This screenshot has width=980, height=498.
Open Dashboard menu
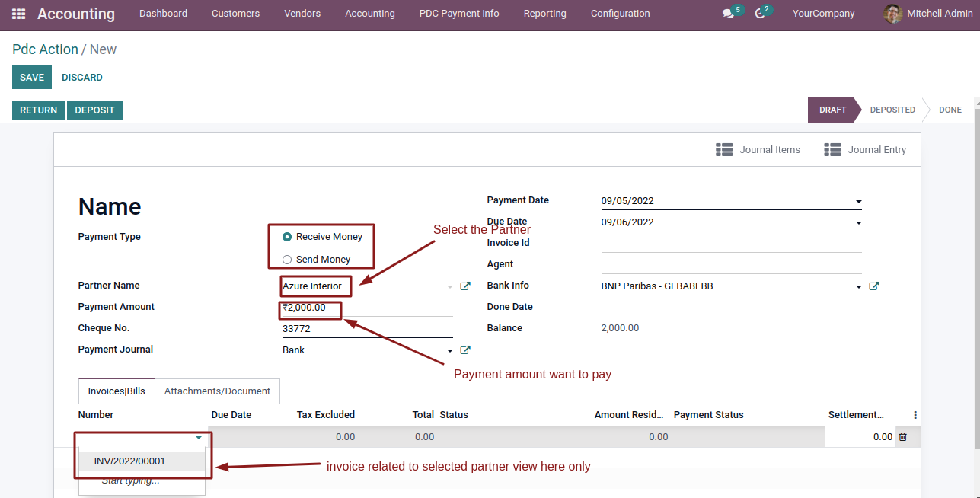coord(163,14)
